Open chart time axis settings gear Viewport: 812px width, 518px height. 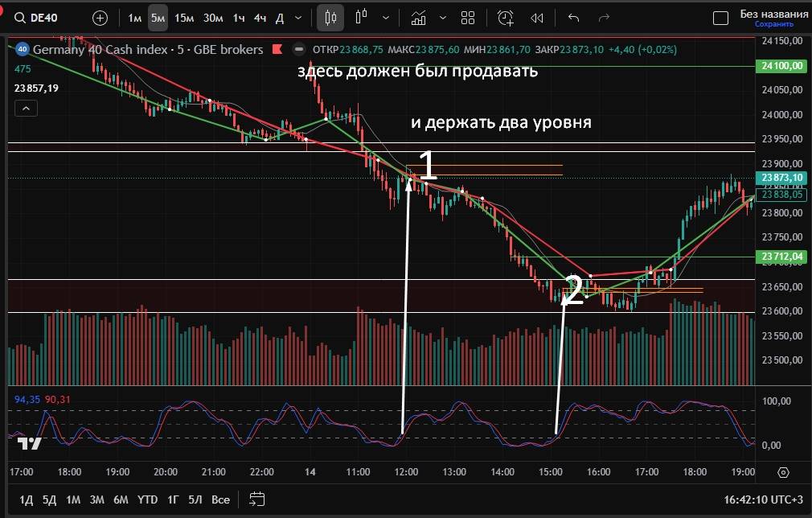pos(784,472)
